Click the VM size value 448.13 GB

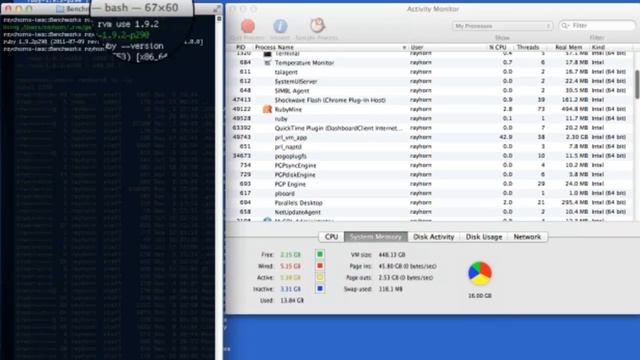(391, 255)
